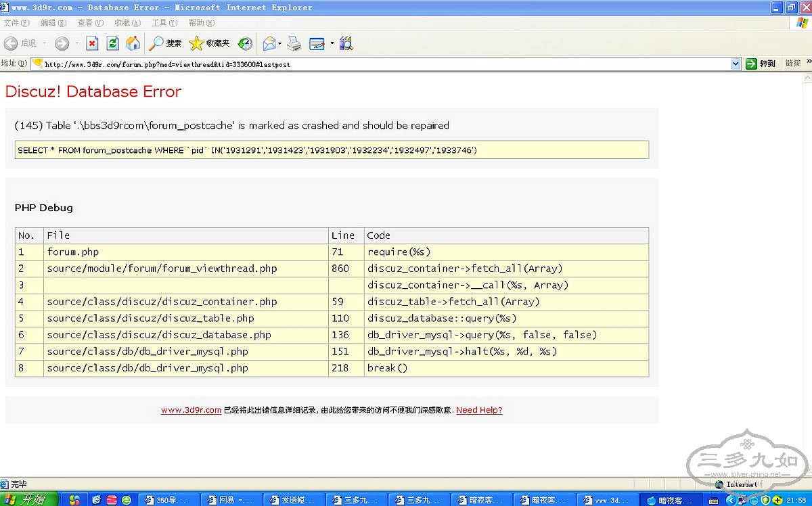Go to the Home page icon
The width and height of the screenshot is (812, 506).
(133, 43)
